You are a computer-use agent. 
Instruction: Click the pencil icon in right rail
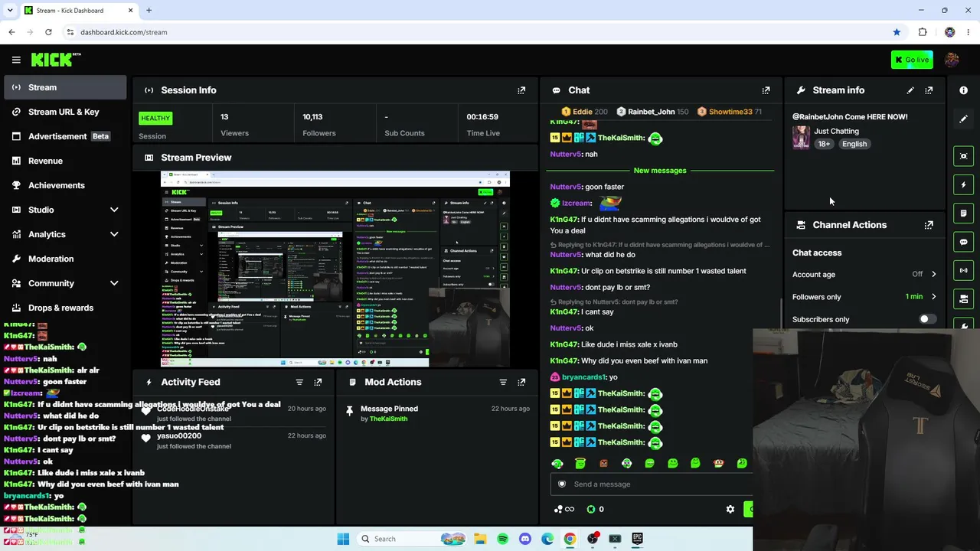pyautogui.click(x=963, y=119)
